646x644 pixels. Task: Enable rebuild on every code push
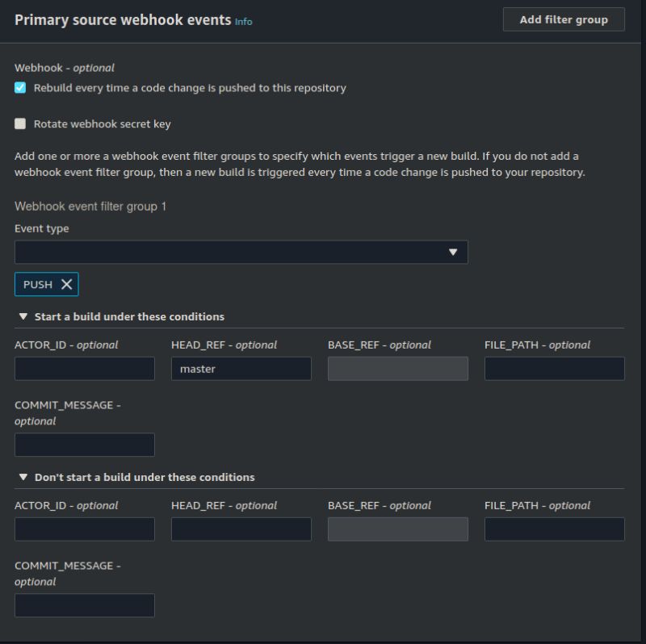19,86
